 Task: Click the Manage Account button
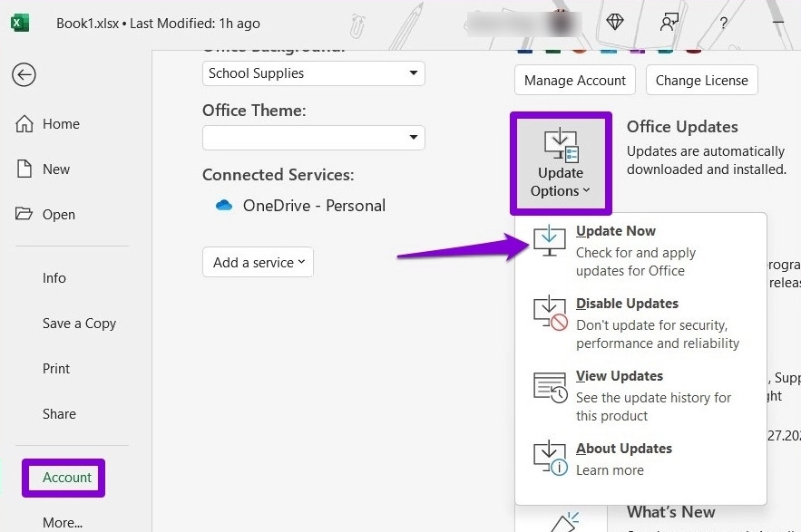point(575,80)
